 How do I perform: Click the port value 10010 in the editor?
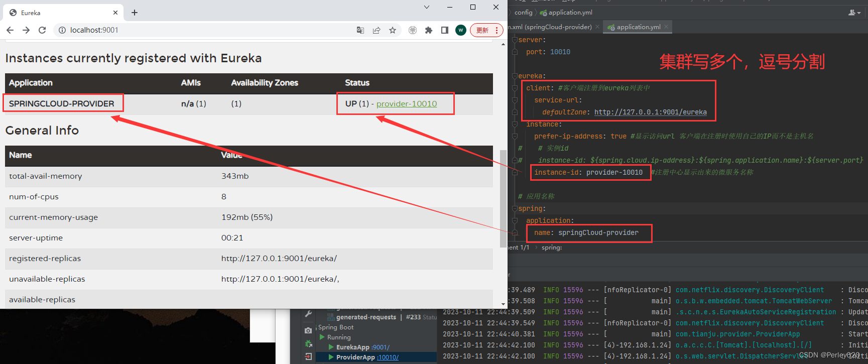point(560,52)
